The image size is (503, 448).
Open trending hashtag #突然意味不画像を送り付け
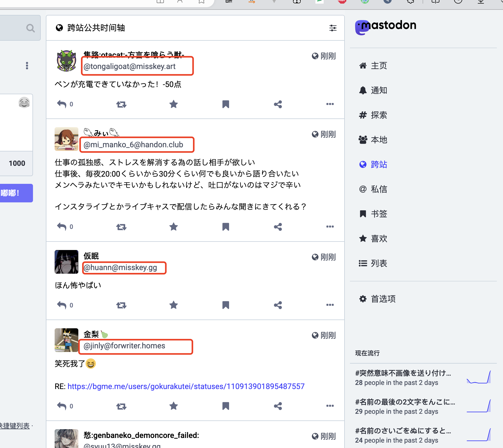tap(403, 373)
